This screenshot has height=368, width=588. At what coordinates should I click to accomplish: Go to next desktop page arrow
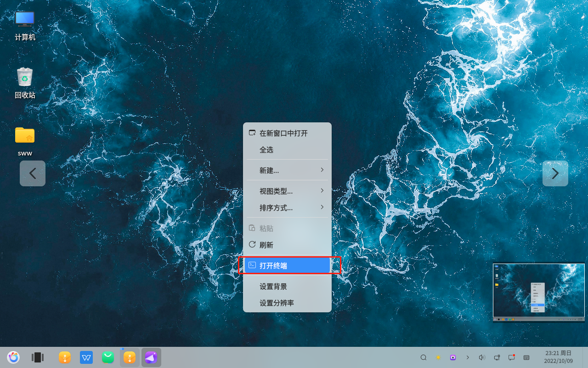555,173
